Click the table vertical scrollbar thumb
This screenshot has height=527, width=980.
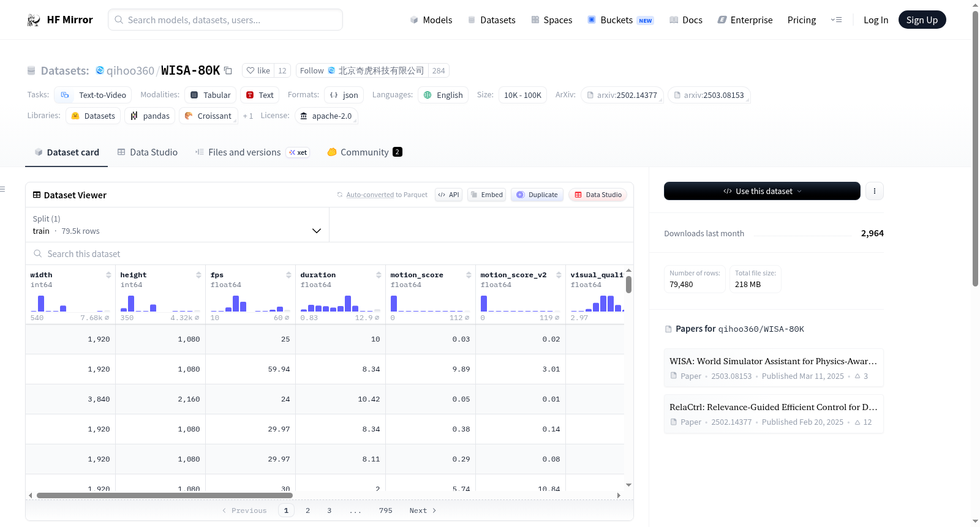coord(628,285)
